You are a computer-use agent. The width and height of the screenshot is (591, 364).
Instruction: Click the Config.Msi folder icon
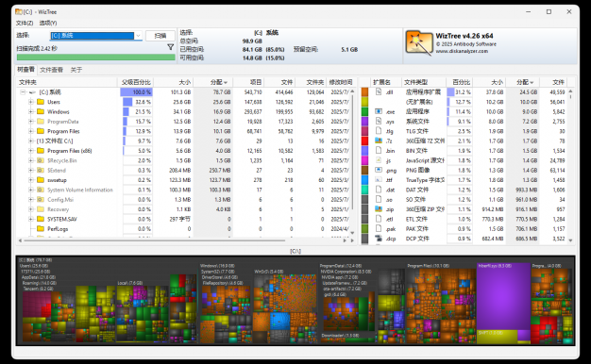[41, 200]
